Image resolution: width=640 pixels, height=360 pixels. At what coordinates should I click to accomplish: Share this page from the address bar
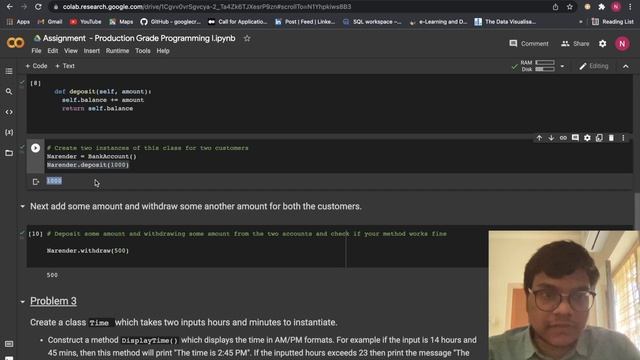point(556,7)
